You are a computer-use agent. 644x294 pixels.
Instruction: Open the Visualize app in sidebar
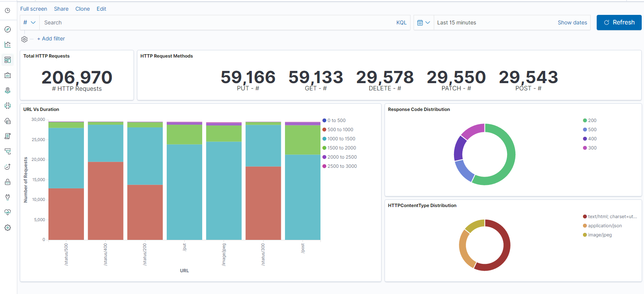pyautogui.click(x=8, y=45)
